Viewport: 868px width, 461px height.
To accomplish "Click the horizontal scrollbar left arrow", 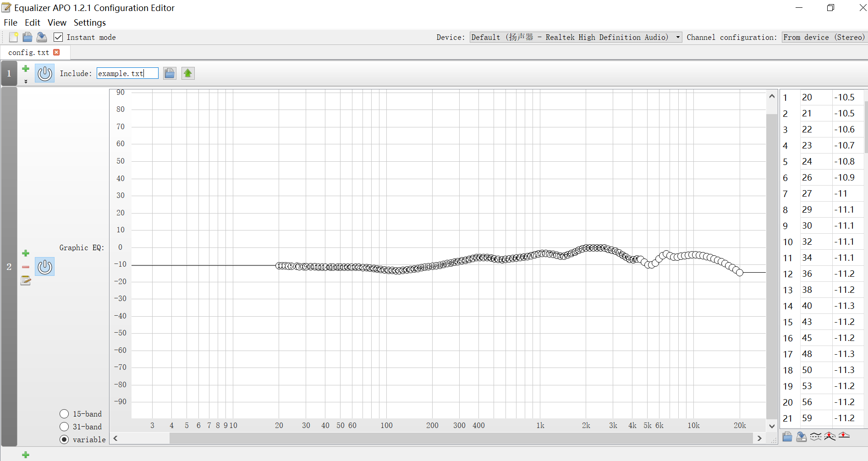I will 115,439.
